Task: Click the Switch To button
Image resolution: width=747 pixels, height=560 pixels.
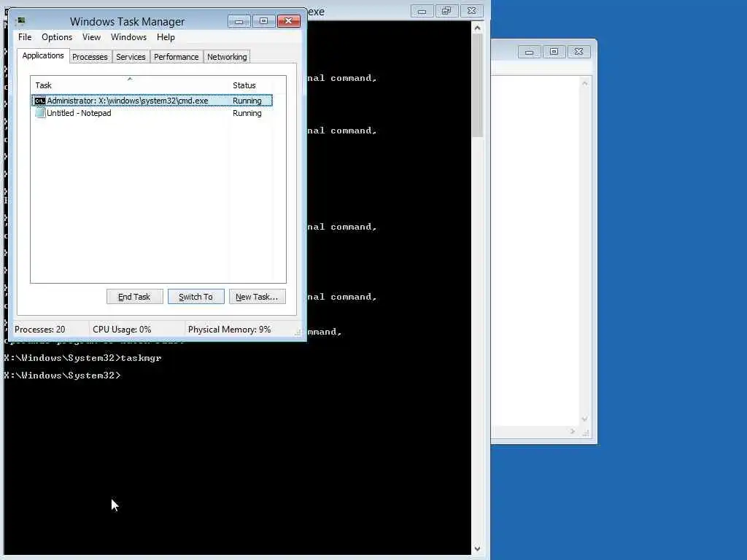Action: 196,297
